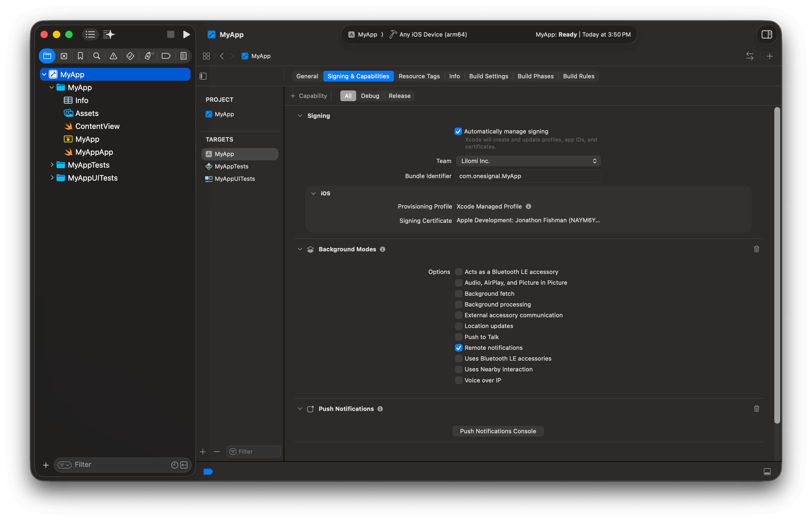Image resolution: width=812 pixels, height=521 pixels.
Task: Delete the Background Modes capability
Action: (x=757, y=249)
